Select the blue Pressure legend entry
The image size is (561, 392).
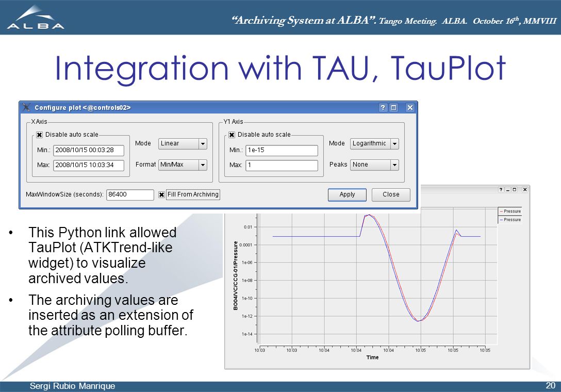point(510,220)
